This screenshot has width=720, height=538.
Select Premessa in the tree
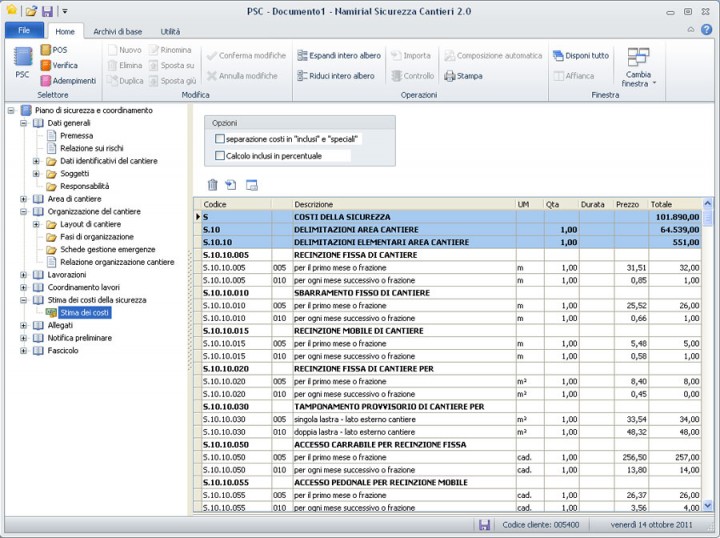tap(76, 135)
